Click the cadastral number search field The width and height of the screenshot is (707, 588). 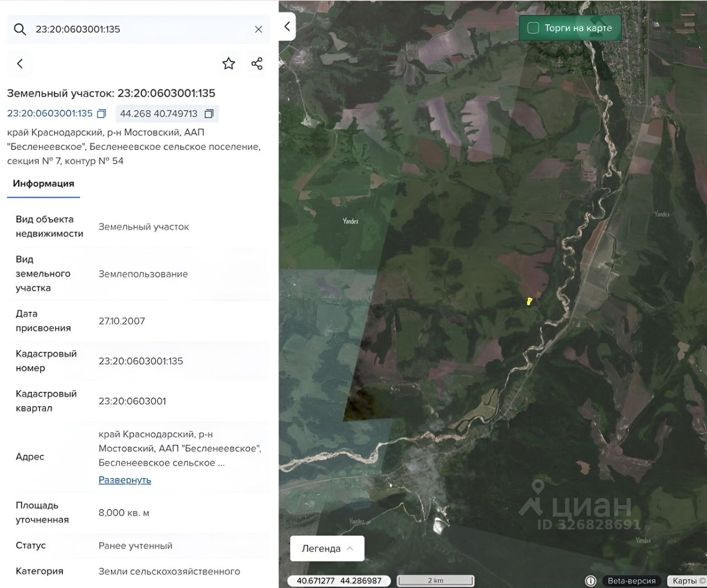click(x=139, y=29)
